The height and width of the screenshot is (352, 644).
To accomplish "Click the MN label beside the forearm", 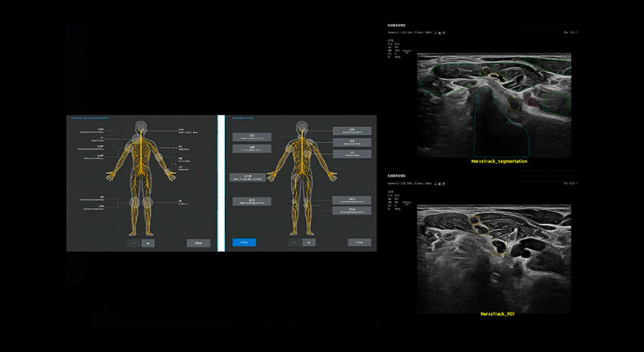I will (180, 159).
